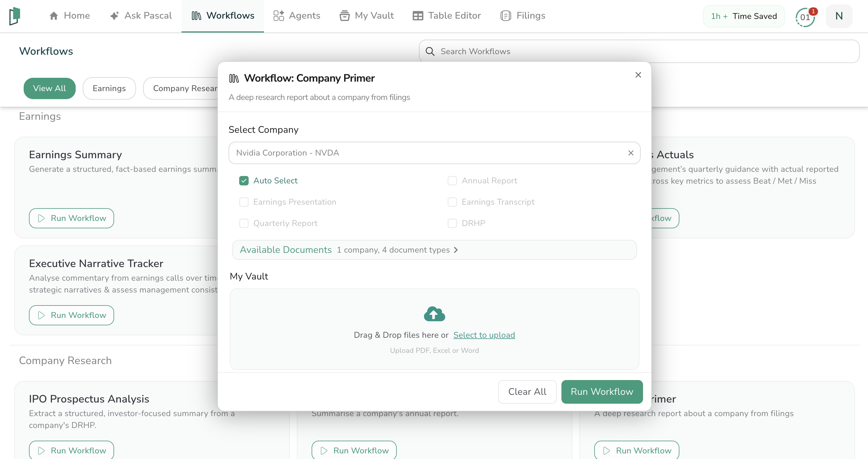The width and height of the screenshot is (868, 459).
Task: Click the cloud upload icon
Action: 434,314
